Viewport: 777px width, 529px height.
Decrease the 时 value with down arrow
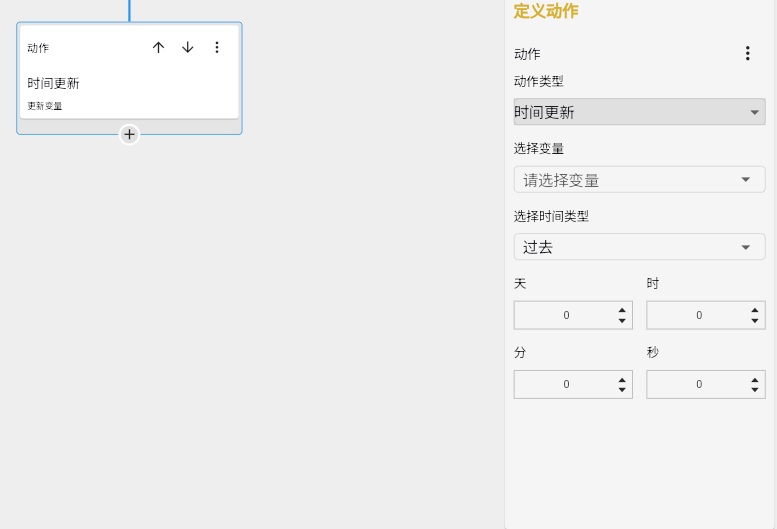pos(755,321)
